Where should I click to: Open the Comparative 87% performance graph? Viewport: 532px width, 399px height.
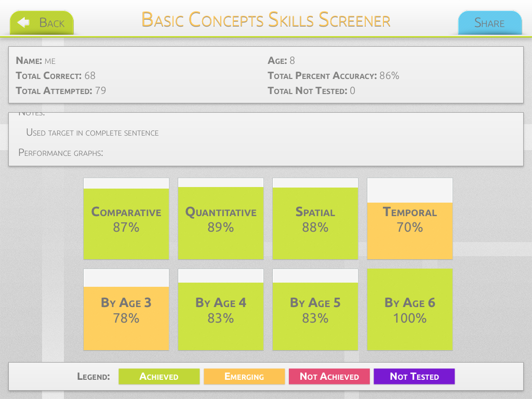pos(126,219)
